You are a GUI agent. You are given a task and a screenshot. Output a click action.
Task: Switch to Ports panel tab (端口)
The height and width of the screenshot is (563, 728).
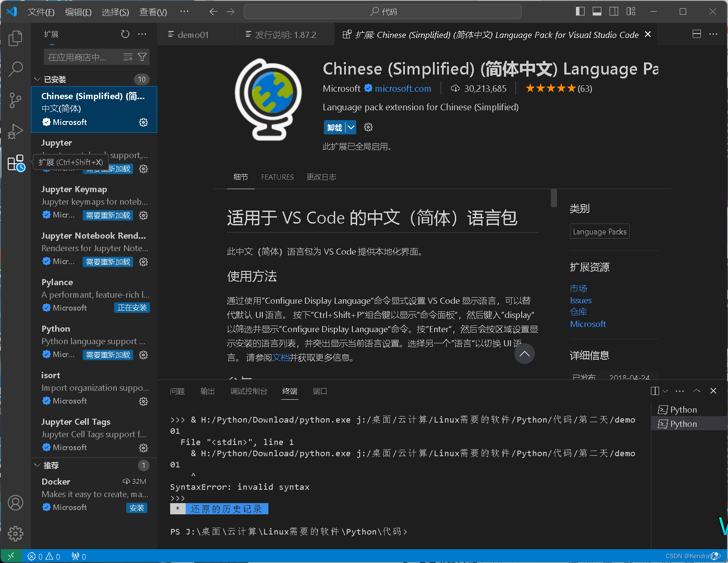320,391
